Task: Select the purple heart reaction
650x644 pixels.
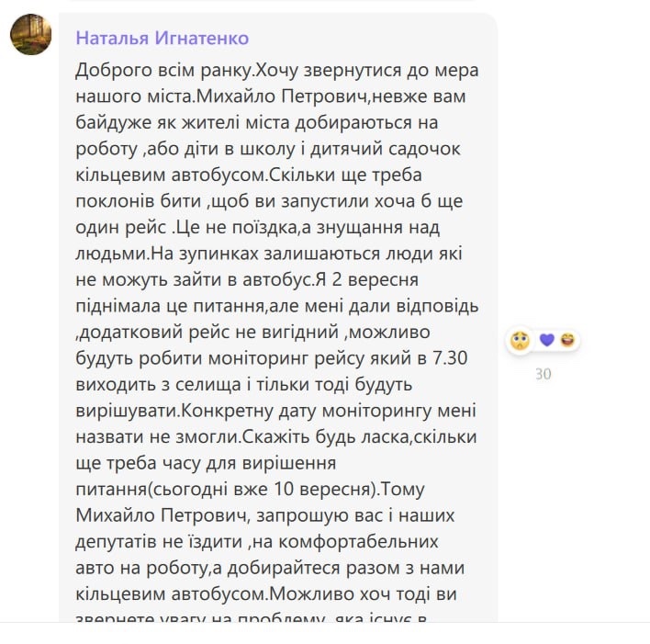Action: point(547,340)
